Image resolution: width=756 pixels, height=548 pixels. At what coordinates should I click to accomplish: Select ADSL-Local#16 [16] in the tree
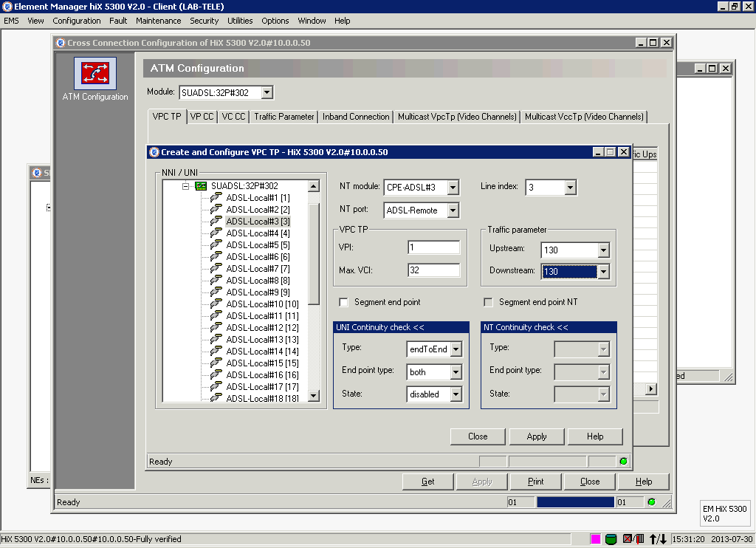point(262,375)
